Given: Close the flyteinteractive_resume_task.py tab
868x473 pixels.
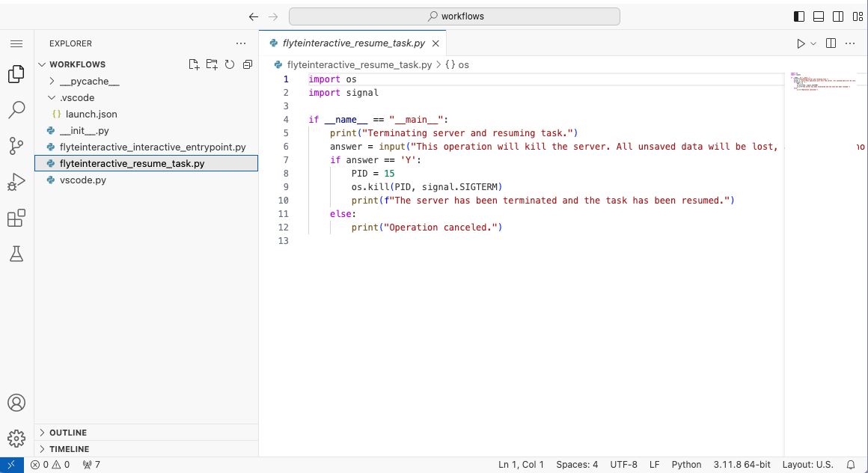Looking at the screenshot, I should click(x=435, y=43).
